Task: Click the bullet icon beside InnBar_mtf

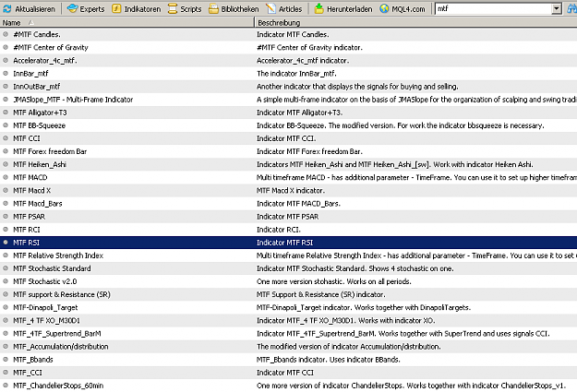Action: 6,73
